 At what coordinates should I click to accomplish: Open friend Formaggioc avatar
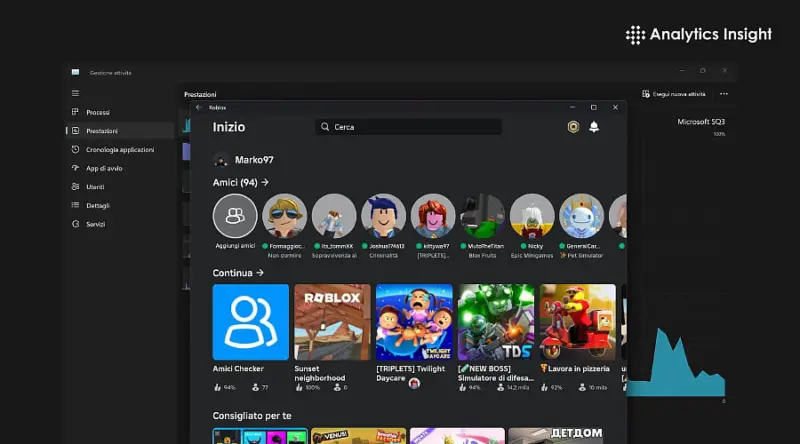click(284, 216)
